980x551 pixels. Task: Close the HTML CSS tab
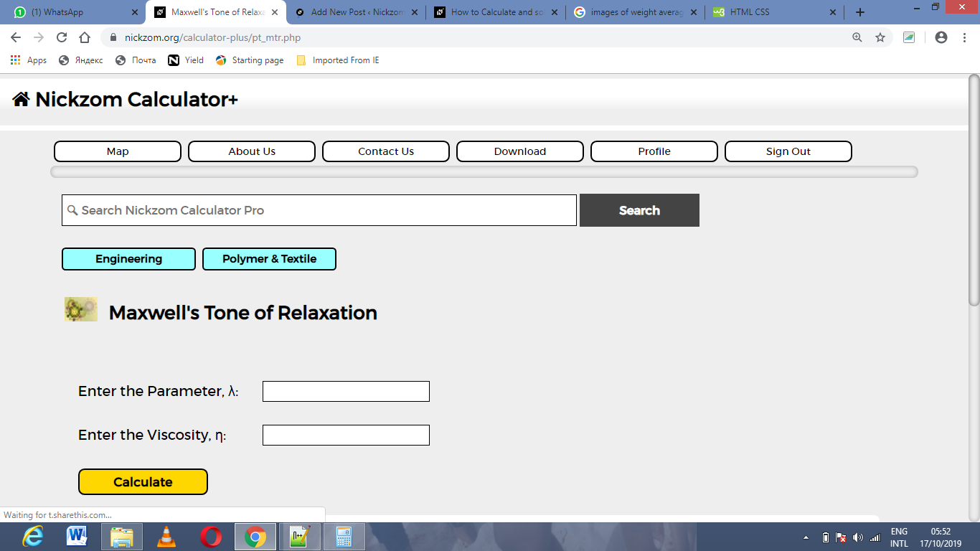click(x=833, y=12)
